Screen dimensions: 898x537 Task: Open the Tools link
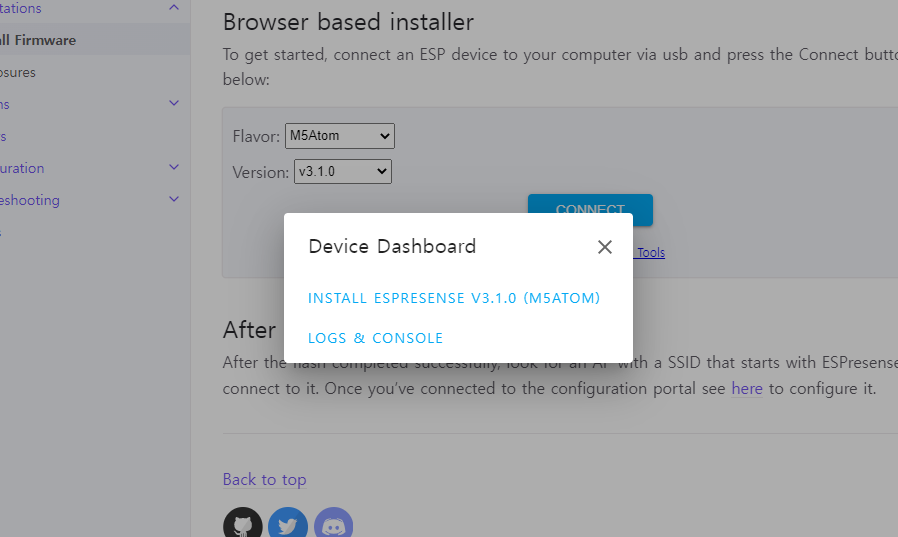click(651, 252)
